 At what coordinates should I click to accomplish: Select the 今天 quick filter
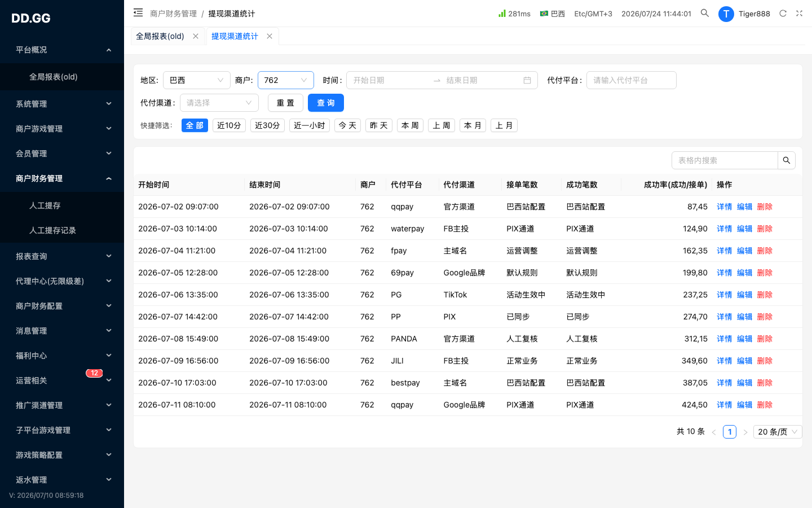tap(347, 125)
